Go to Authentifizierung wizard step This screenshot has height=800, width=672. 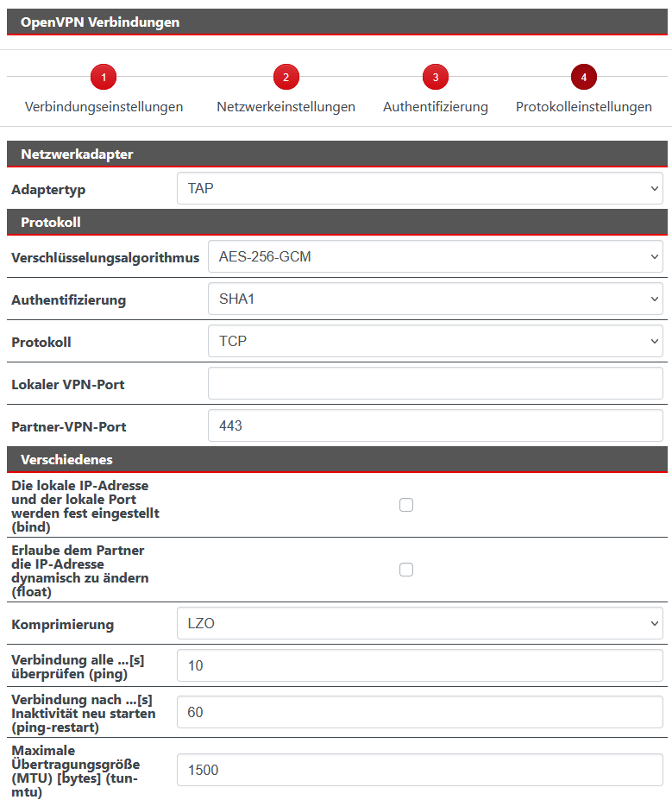pos(436,107)
